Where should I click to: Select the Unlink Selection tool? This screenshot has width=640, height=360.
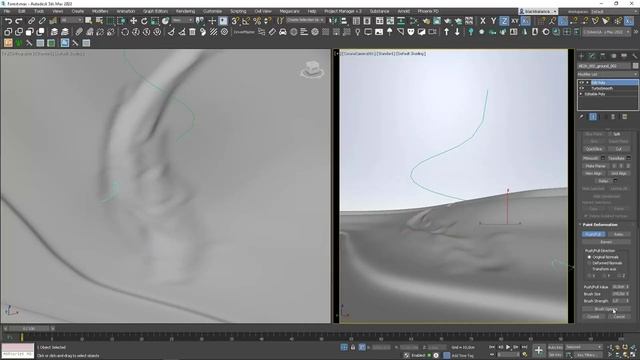pyautogui.click(x=42, y=21)
